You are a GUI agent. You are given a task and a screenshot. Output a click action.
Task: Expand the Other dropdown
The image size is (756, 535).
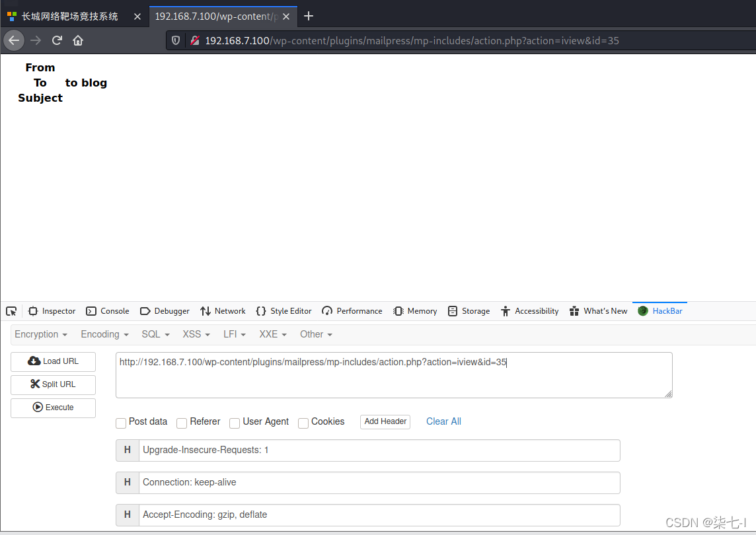tap(317, 334)
